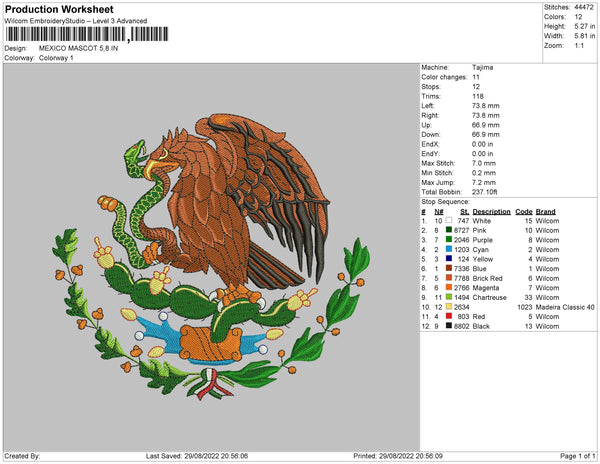600x464 pixels.
Task: Click the Max Stitch value '7.0 mm'
Action: click(484, 163)
